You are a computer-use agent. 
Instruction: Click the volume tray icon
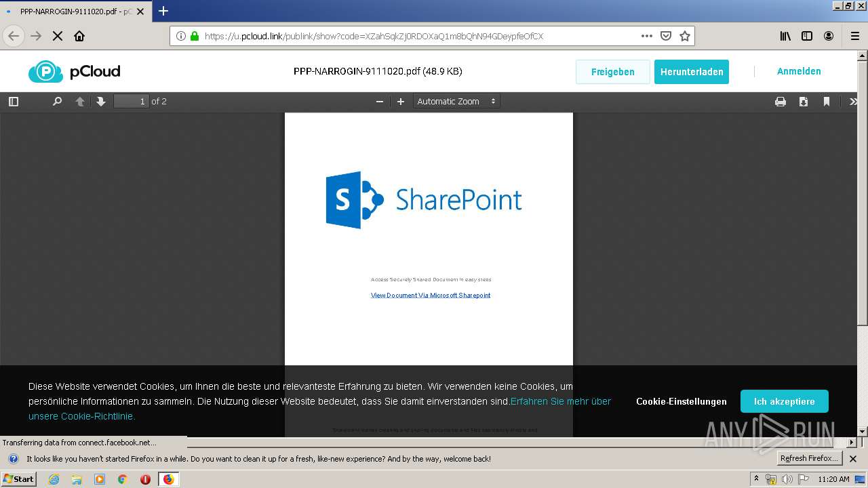pos(787,479)
